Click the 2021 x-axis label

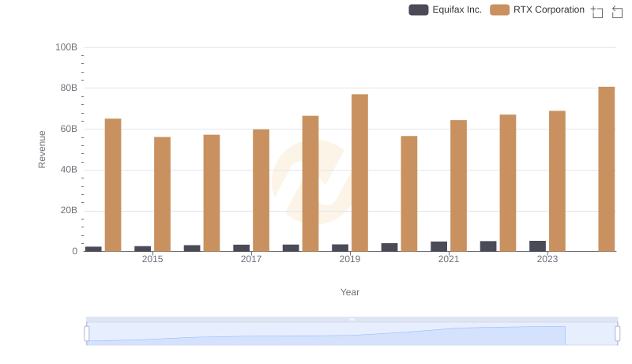[449, 259]
